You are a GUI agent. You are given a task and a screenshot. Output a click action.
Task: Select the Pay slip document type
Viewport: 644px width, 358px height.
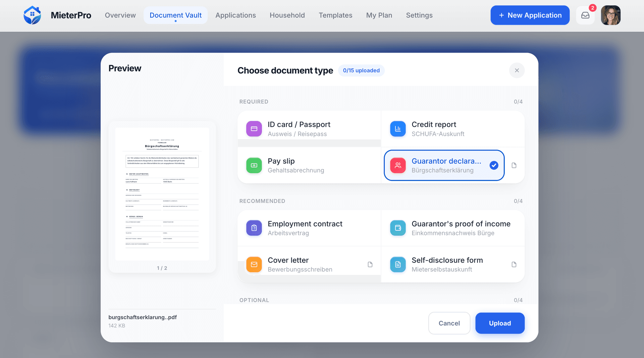[x=309, y=165]
